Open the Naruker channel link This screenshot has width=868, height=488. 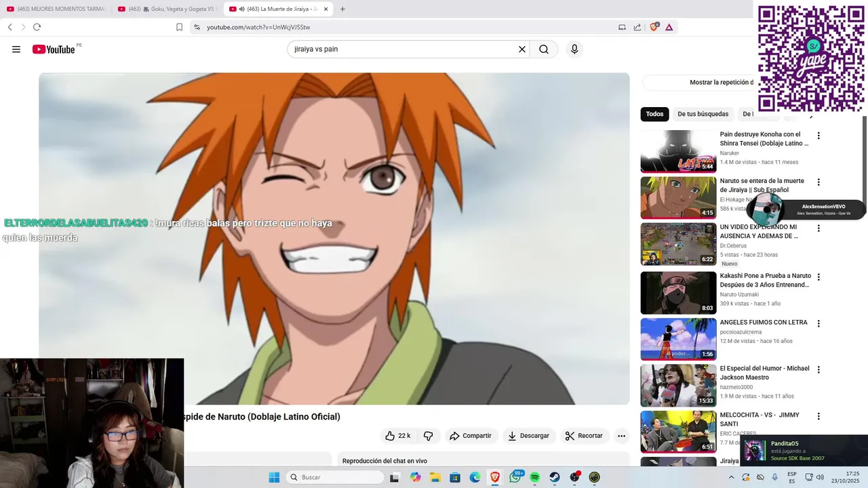coord(730,153)
